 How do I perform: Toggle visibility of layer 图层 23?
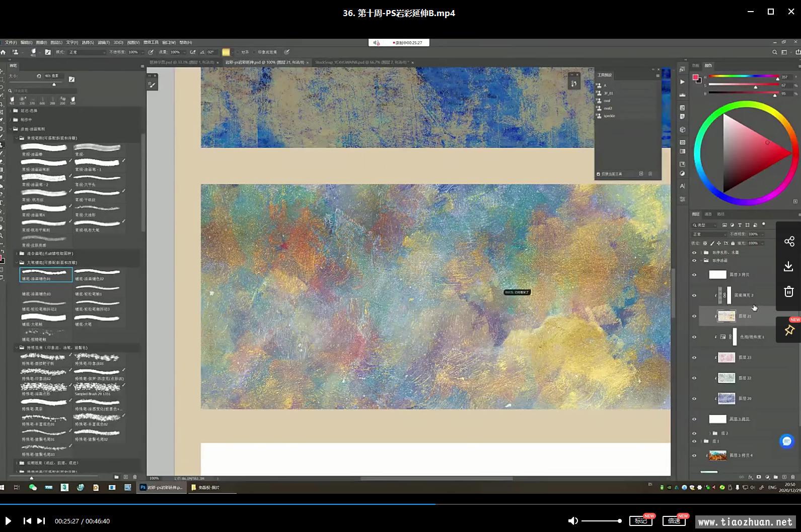click(694, 358)
